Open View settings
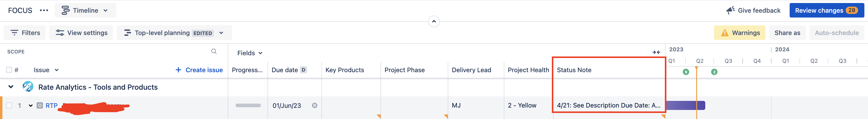This screenshot has height=119, width=868. pos(81,33)
